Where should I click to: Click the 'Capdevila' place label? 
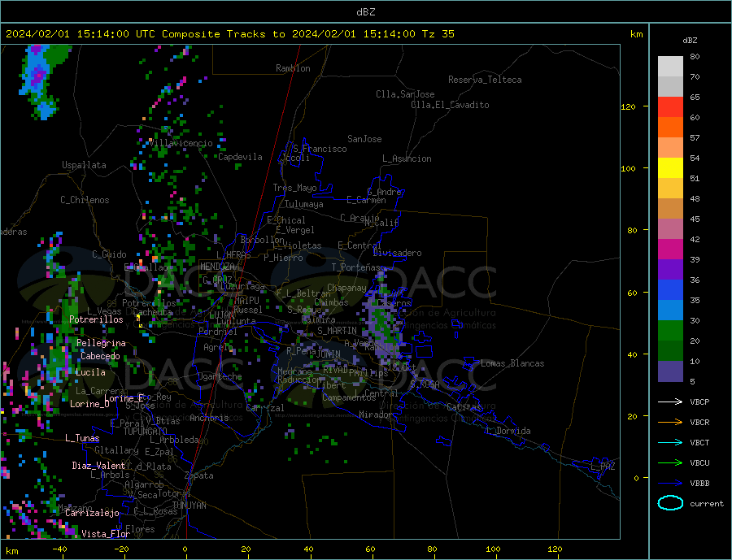[x=241, y=157]
